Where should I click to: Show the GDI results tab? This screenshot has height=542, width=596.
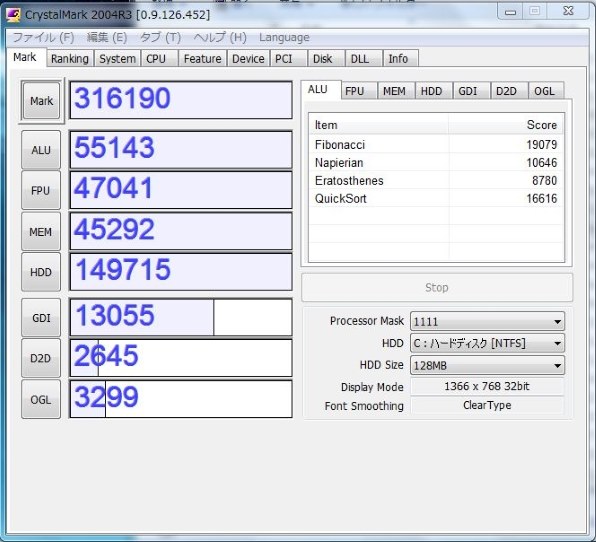(x=471, y=91)
